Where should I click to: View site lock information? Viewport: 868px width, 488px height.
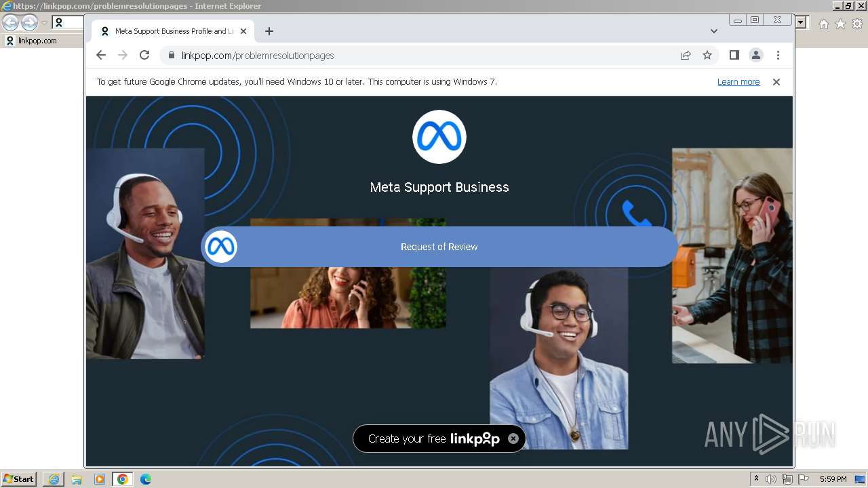[171, 56]
